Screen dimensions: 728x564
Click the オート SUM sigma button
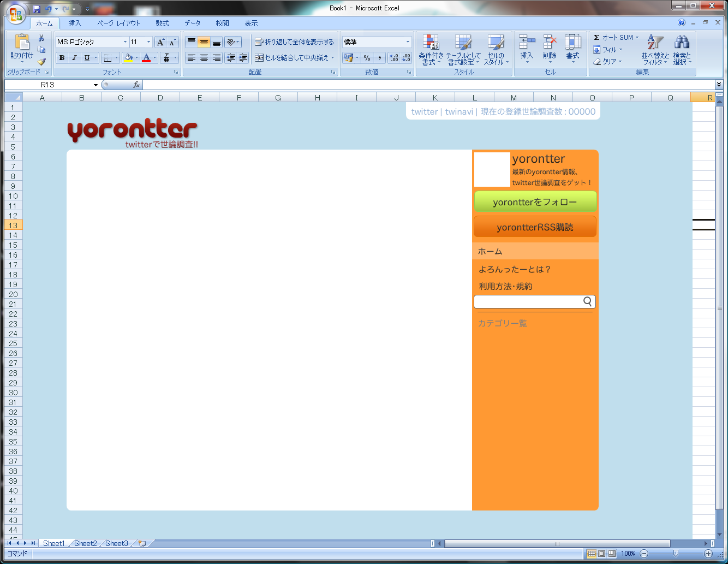pos(613,38)
